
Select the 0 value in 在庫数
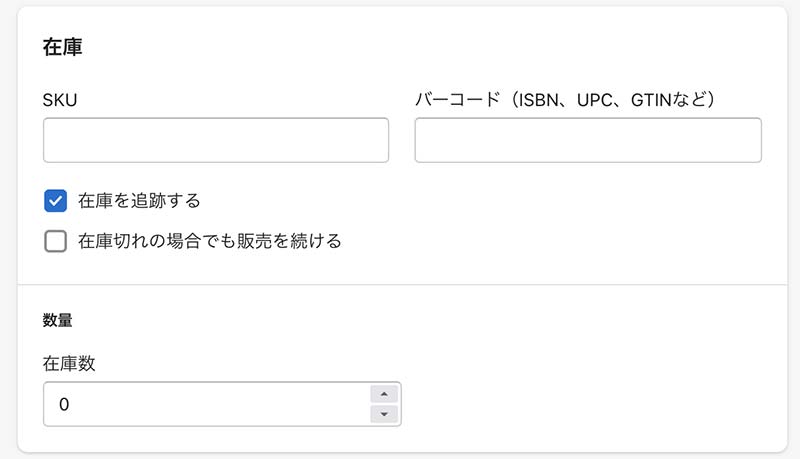pyautogui.click(x=64, y=404)
